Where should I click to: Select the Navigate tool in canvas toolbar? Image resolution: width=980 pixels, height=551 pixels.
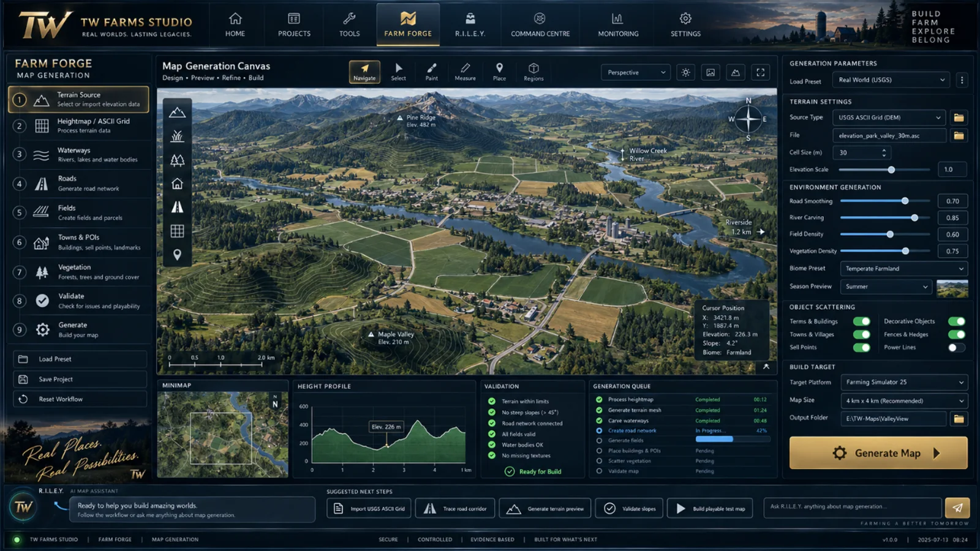coord(364,72)
